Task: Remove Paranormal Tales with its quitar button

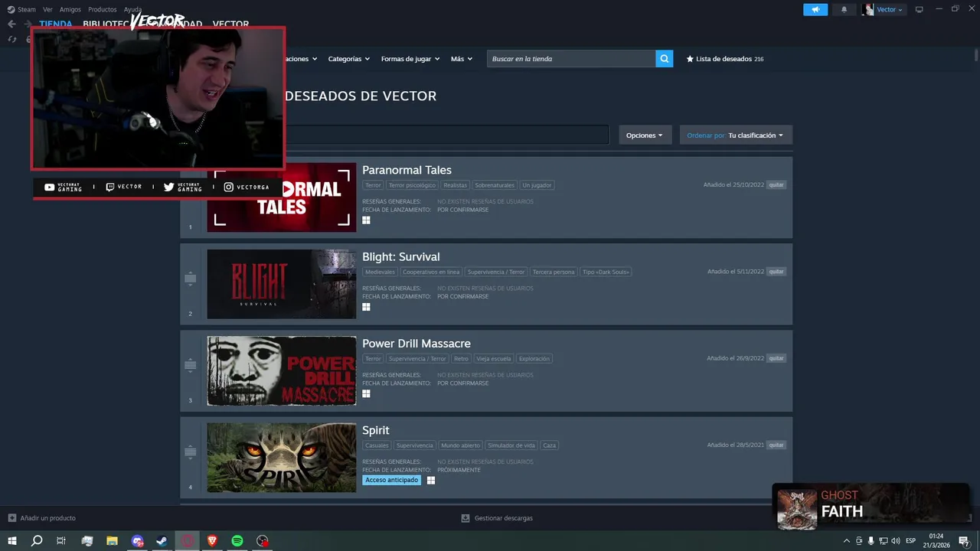Action: click(x=776, y=184)
